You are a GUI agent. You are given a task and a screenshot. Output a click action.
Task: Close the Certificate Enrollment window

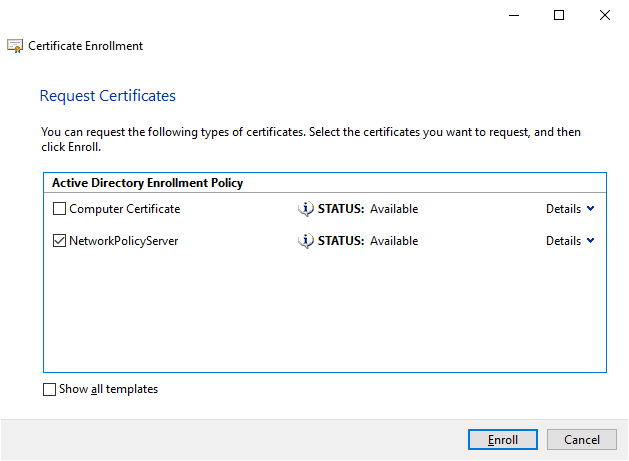[x=605, y=15]
